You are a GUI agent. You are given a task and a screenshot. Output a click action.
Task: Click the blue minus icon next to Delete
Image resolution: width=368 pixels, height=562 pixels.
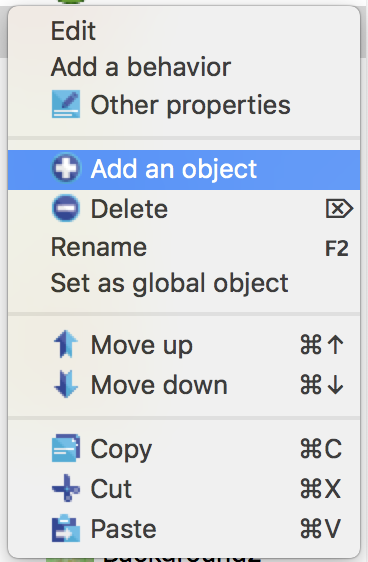click(66, 208)
